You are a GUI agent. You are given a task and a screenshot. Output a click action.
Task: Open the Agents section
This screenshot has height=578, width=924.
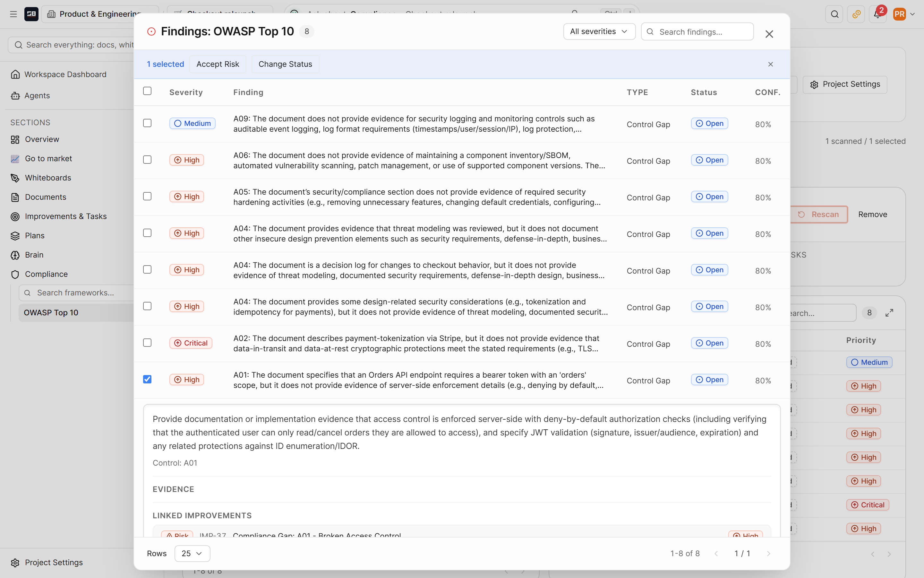click(x=37, y=96)
